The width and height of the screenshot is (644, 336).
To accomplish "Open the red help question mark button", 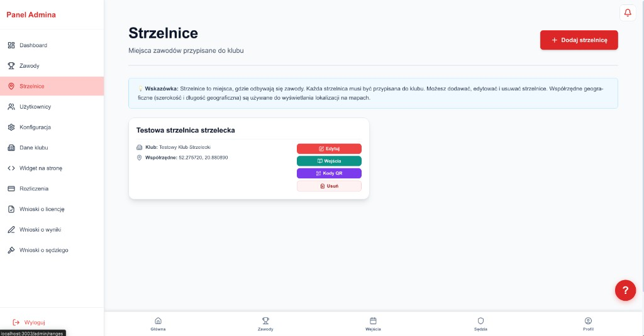I will (625, 290).
